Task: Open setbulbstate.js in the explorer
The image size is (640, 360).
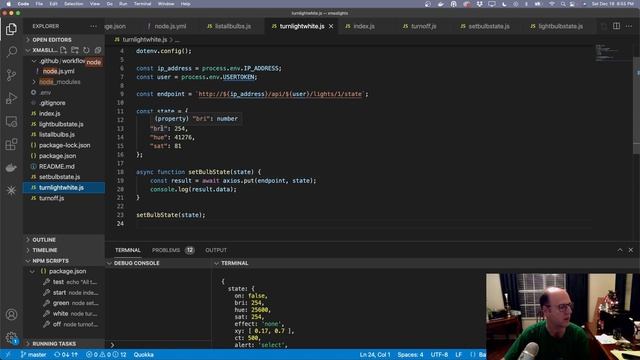Action: (59, 177)
